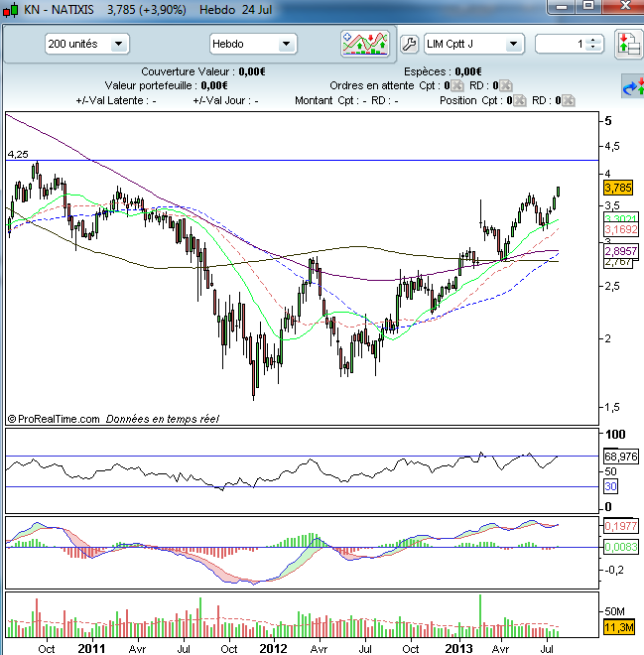Screen dimensions: 644x655
Task: Increase the order quantity with the up arrow
Action: point(593,41)
